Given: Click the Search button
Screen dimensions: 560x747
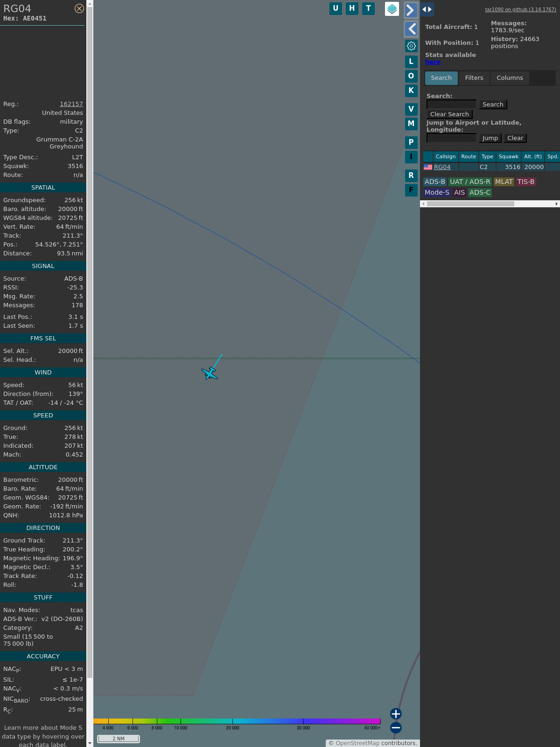Looking at the screenshot, I should tap(493, 105).
